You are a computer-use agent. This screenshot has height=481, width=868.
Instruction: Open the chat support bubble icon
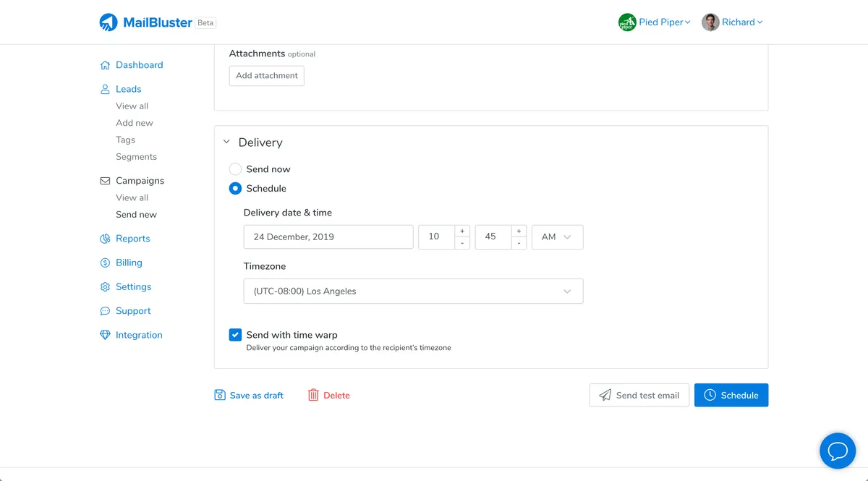(837, 451)
